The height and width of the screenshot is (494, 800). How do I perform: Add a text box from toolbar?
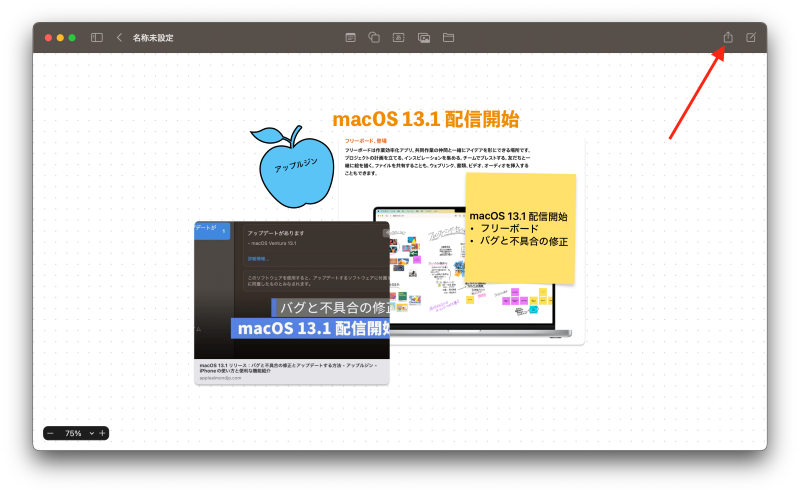398,37
